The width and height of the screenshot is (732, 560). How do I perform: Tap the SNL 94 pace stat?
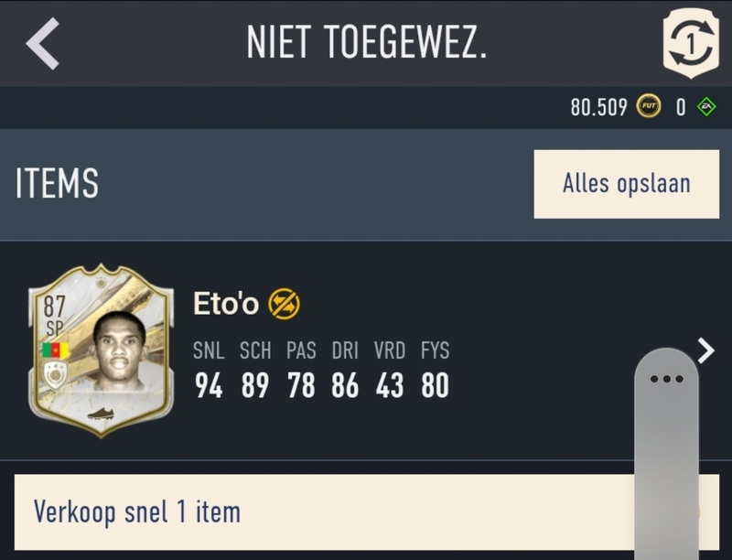(209, 370)
